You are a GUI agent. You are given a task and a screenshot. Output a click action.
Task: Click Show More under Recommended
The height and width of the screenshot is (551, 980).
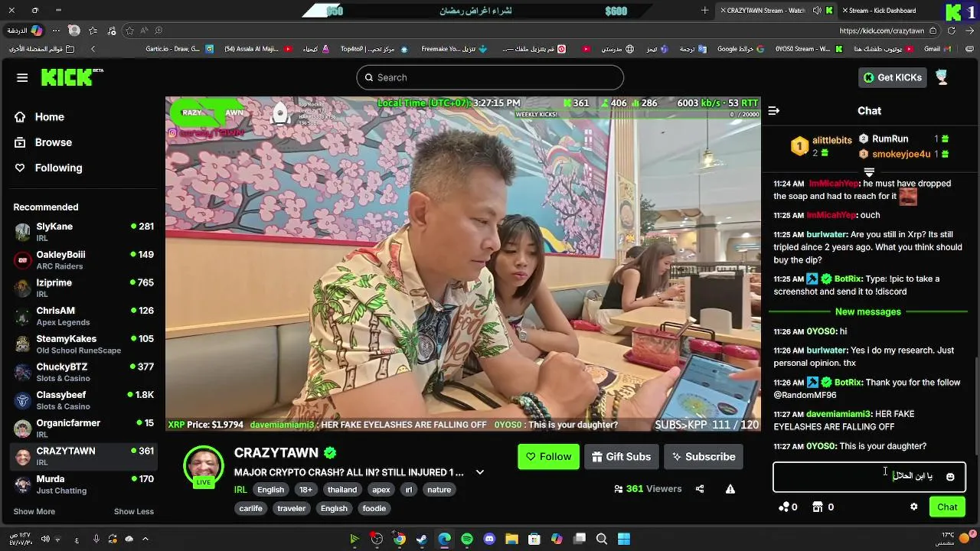[x=34, y=511]
